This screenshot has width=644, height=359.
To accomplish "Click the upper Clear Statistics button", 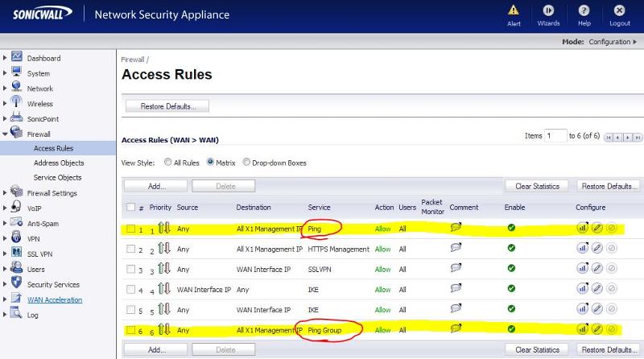I will click(537, 186).
